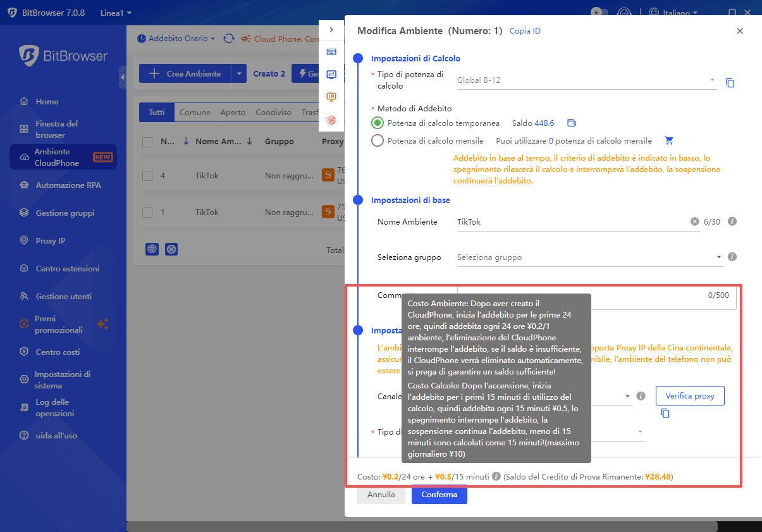Click the copy icon beside Global B-12
Image resolution: width=762 pixels, height=532 pixels.
click(x=730, y=83)
